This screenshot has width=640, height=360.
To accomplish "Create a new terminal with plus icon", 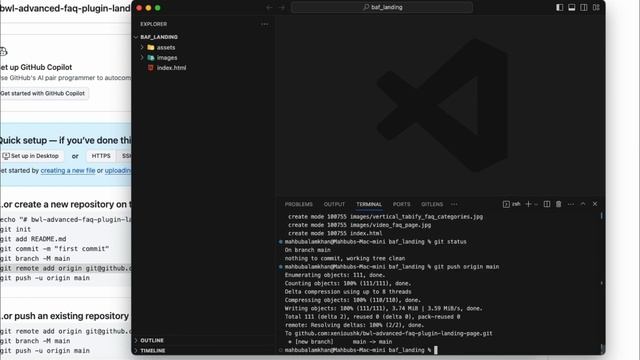I will click(528, 204).
